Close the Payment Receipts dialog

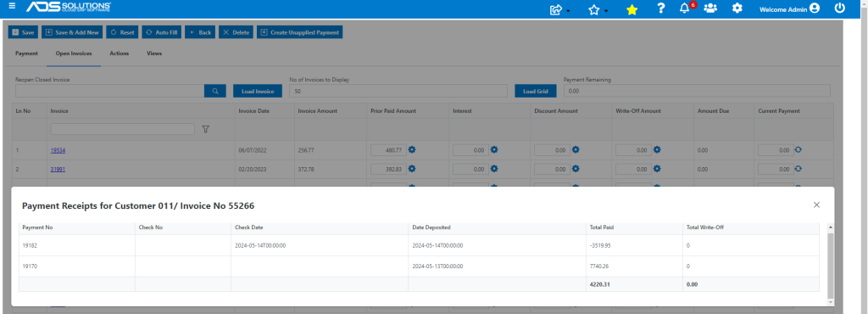coord(816,205)
